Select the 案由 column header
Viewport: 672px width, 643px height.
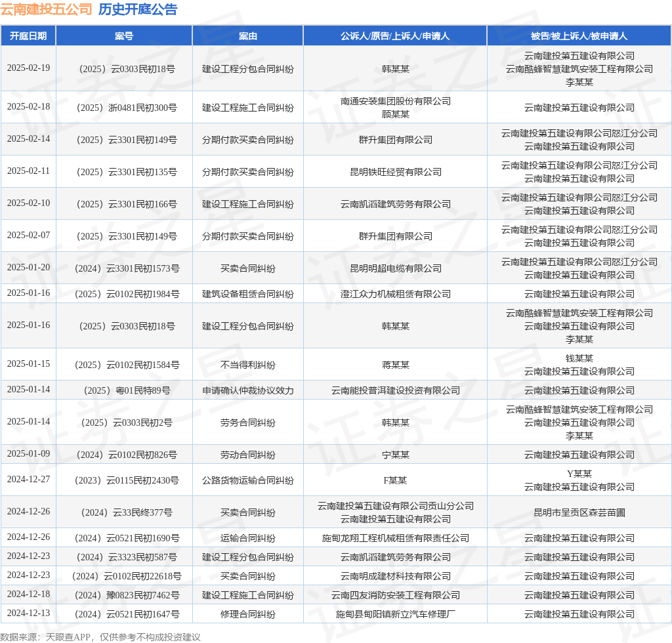247,36
